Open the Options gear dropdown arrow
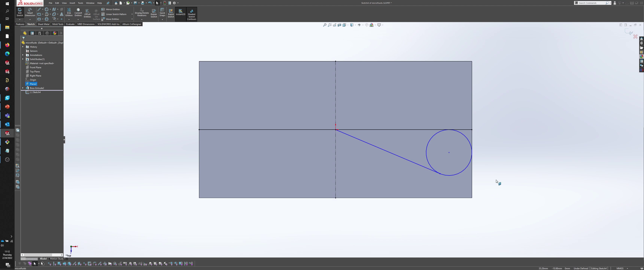This screenshot has height=270, width=644. [x=178, y=3]
